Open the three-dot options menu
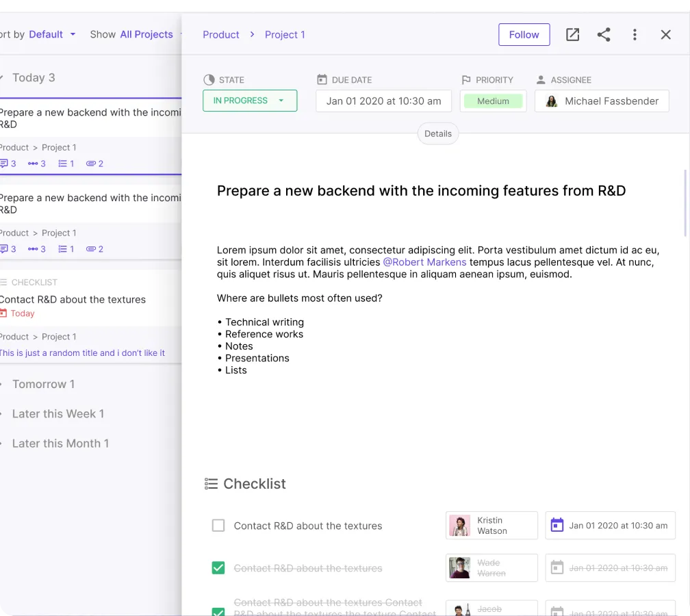 click(635, 34)
